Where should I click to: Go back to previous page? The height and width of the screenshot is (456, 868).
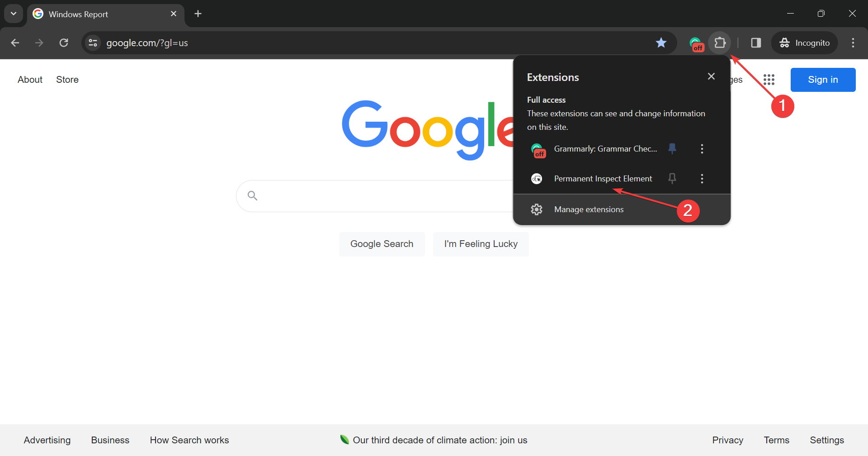tap(15, 43)
